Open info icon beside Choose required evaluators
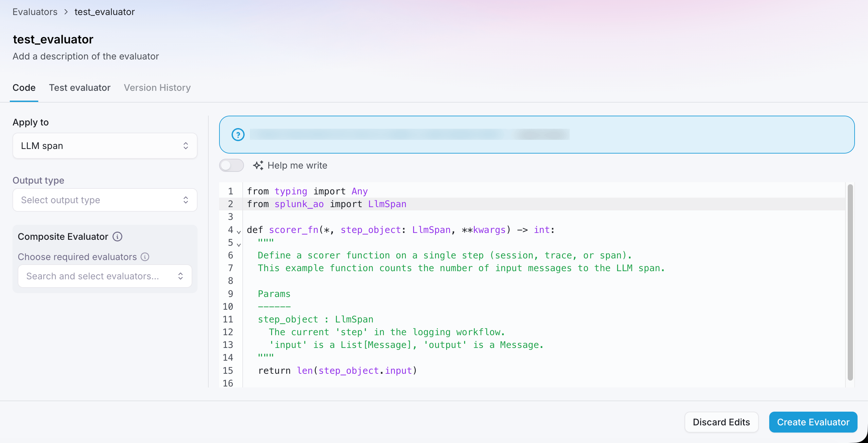Viewport: 868px width, 443px height. click(145, 257)
